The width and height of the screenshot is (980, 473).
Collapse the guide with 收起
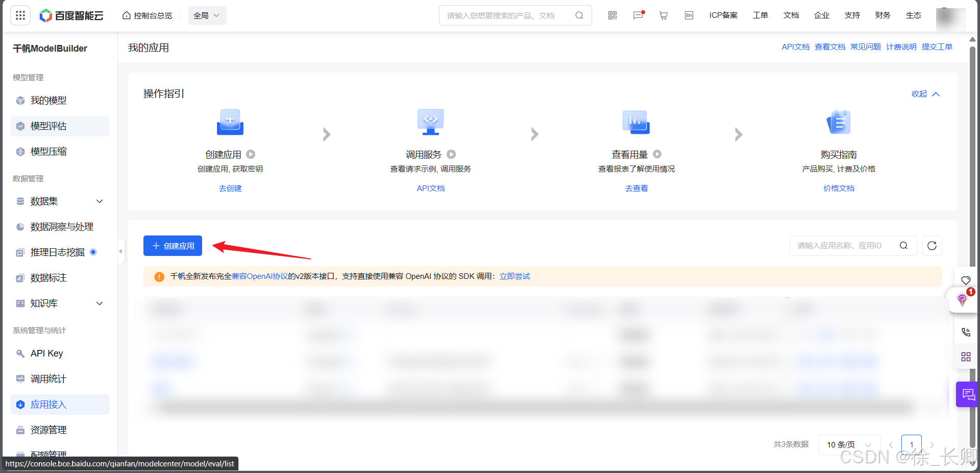pyautogui.click(x=925, y=94)
